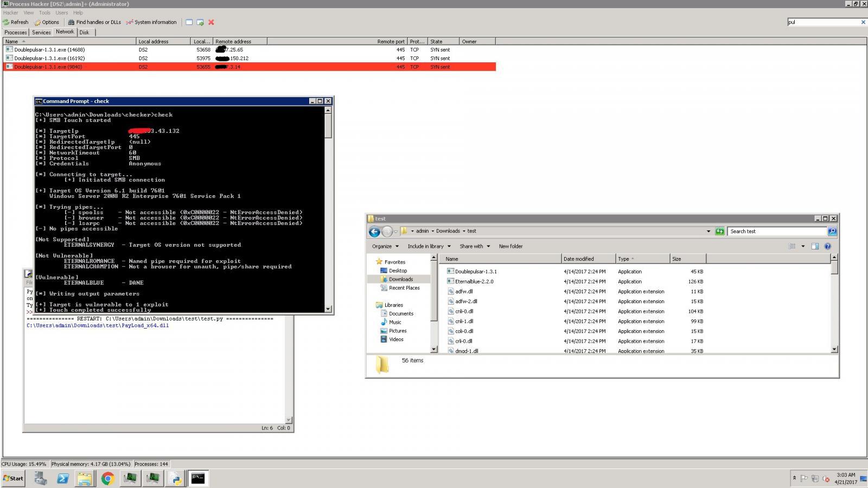This screenshot has height=488, width=868.
Task: Click the Change your view icon in Explorer
Action: 792,246
